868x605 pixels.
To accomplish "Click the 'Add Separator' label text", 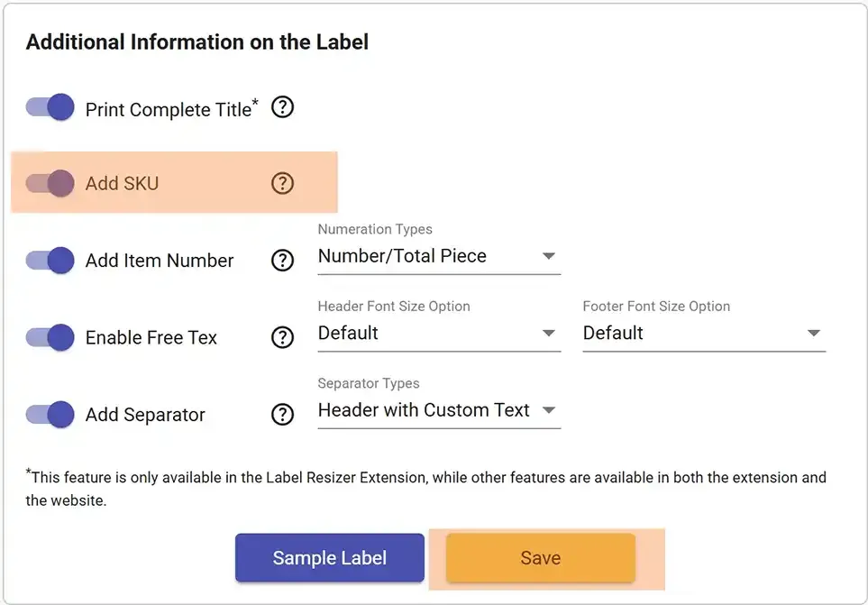I will click(x=145, y=415).
